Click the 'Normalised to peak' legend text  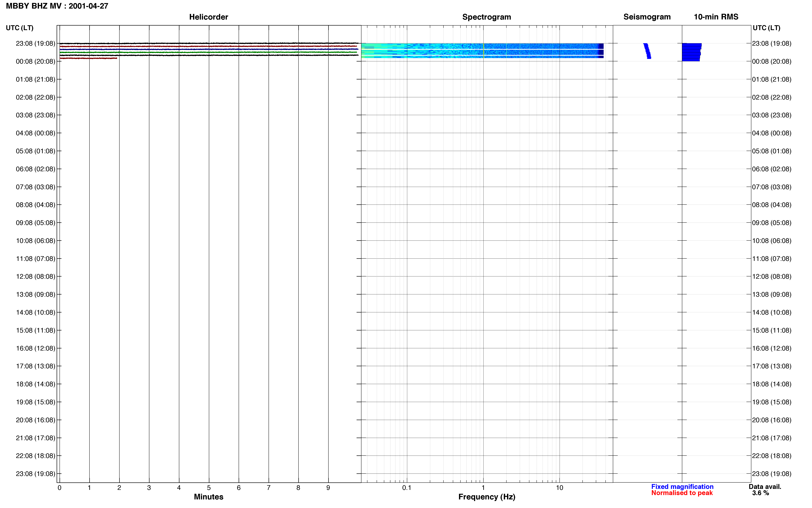(x=682, y=493)
